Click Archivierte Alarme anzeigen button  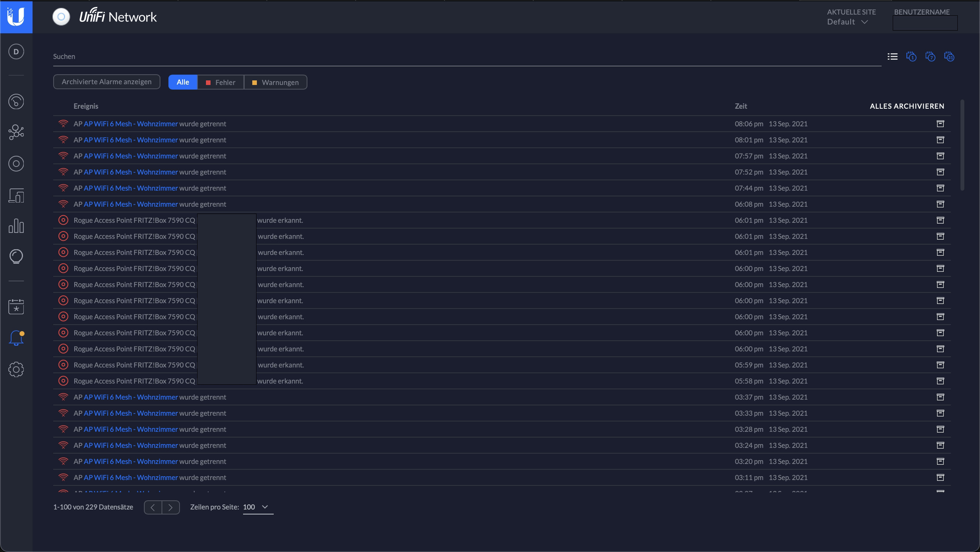(106, 82)
